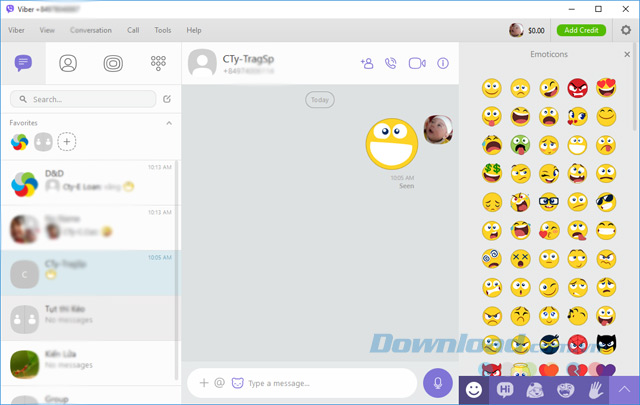Click the sender's avatar beside the sticker
This screenshot has width=640, height=405.
tap(438, 129)
